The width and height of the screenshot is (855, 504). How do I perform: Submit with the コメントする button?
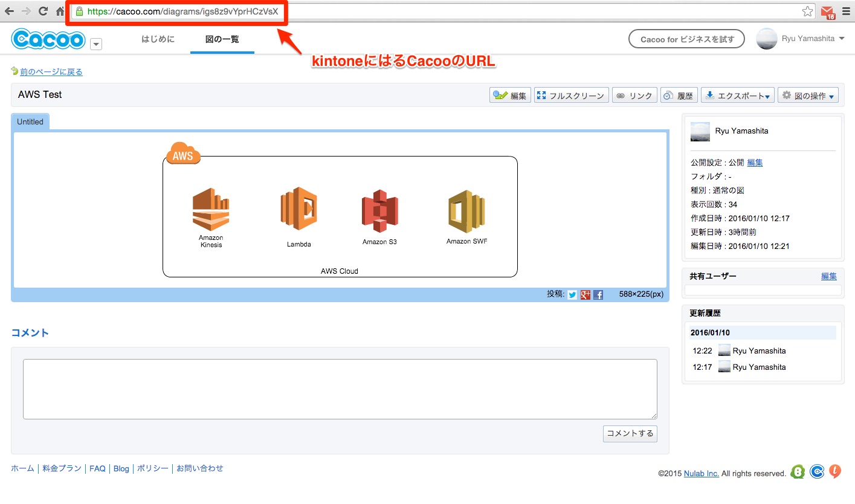(x=630, y=433)
